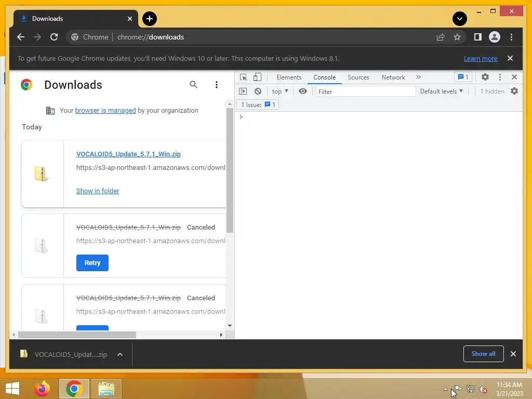Click Chrome icon in the taskbar
The image size is (532, 399).
coord(74,389)
